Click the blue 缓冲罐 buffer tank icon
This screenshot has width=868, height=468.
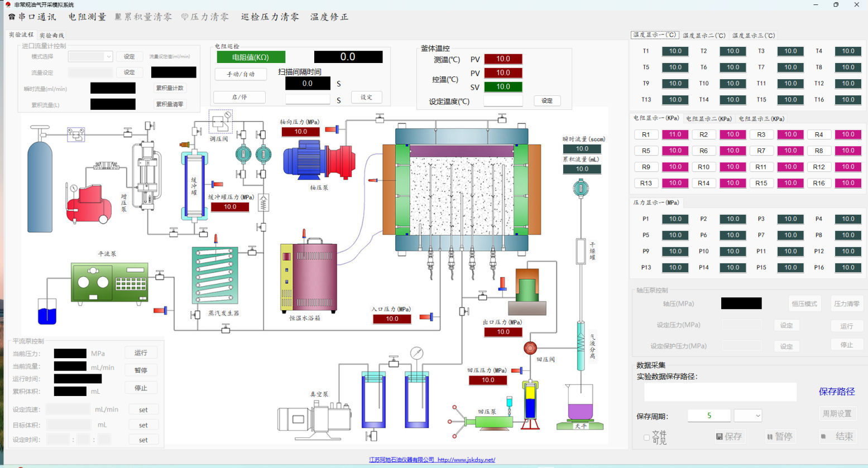(194, 185)
